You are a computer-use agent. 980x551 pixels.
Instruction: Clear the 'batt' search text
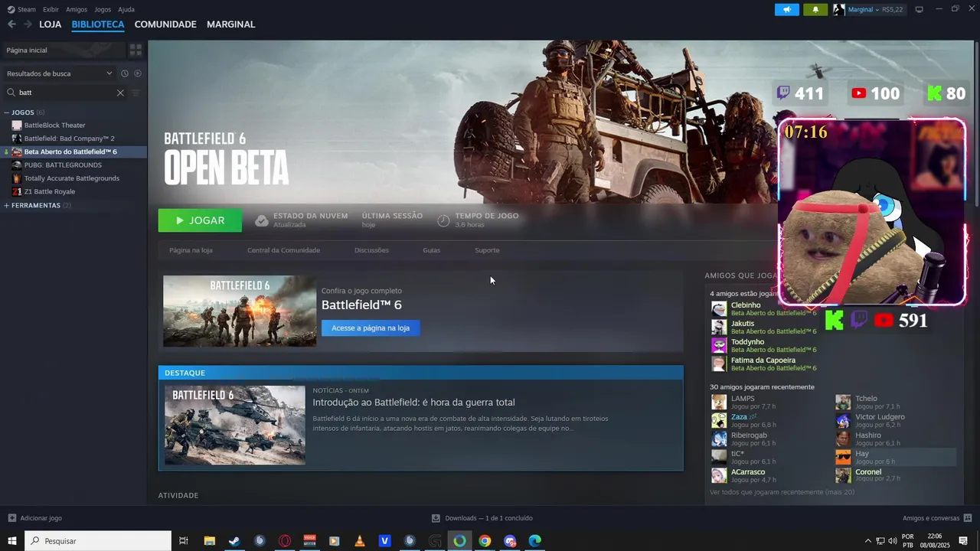point(120,93)
